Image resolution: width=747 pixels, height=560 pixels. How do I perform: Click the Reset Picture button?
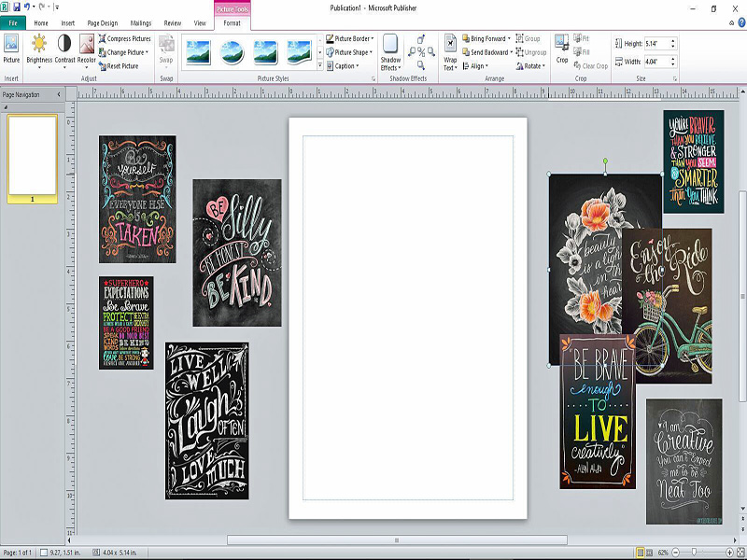[x=119, y=66]
